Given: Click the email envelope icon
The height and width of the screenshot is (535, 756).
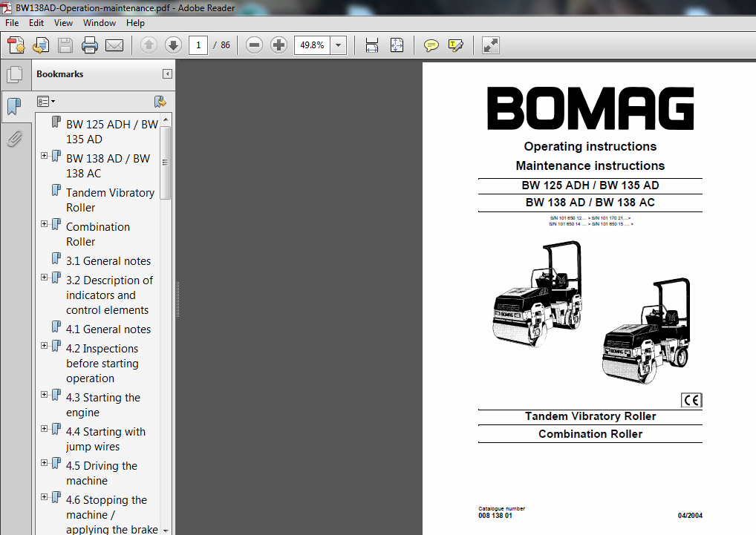Looking at the screenshot, I should click(x=114, y=45).
